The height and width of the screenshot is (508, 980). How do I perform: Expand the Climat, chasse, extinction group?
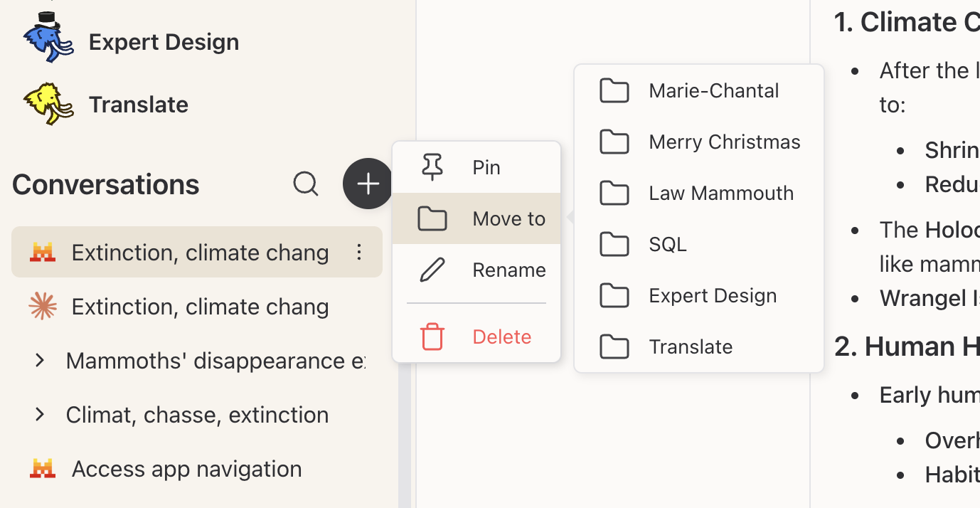click(x=40, y=415)
